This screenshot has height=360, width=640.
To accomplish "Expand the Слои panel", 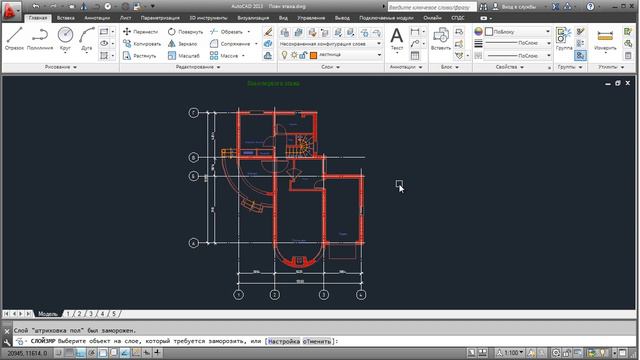I will click(x=330, y=67).
